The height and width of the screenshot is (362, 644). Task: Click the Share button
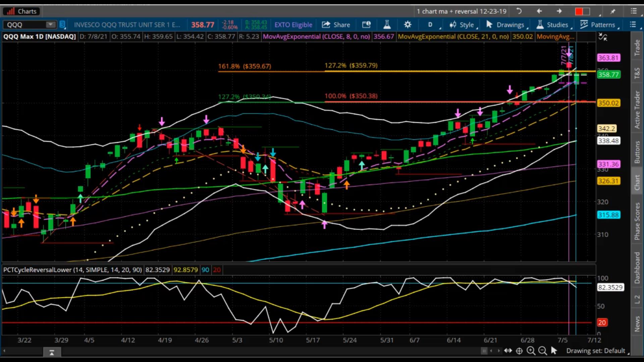(336, 25)
